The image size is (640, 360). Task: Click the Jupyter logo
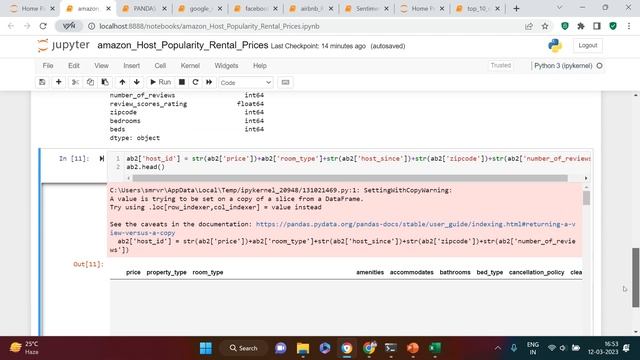[x=63, y=45]
